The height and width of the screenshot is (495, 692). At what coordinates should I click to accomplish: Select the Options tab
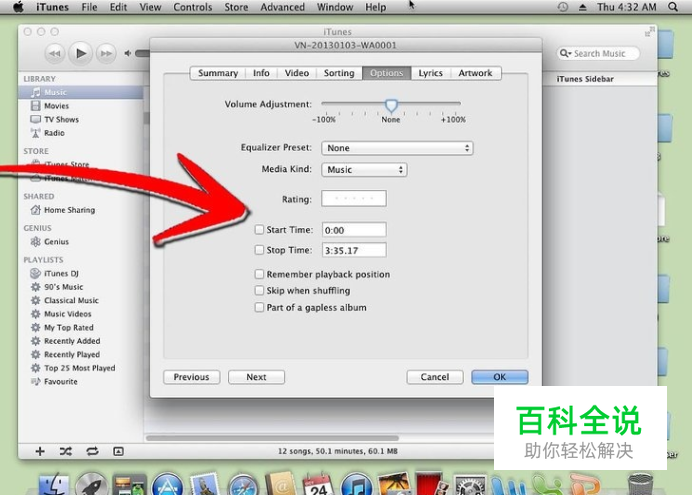tap(387, 73)
